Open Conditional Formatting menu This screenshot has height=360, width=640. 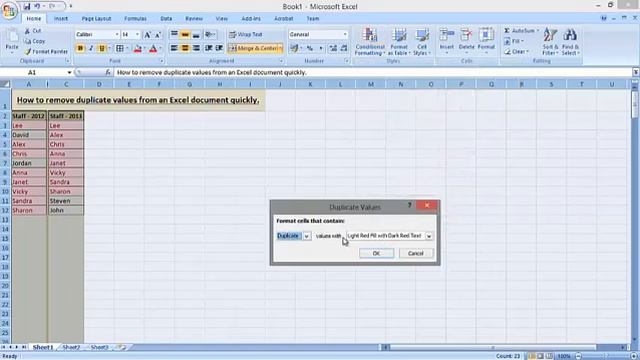click(x=370, y=42)
